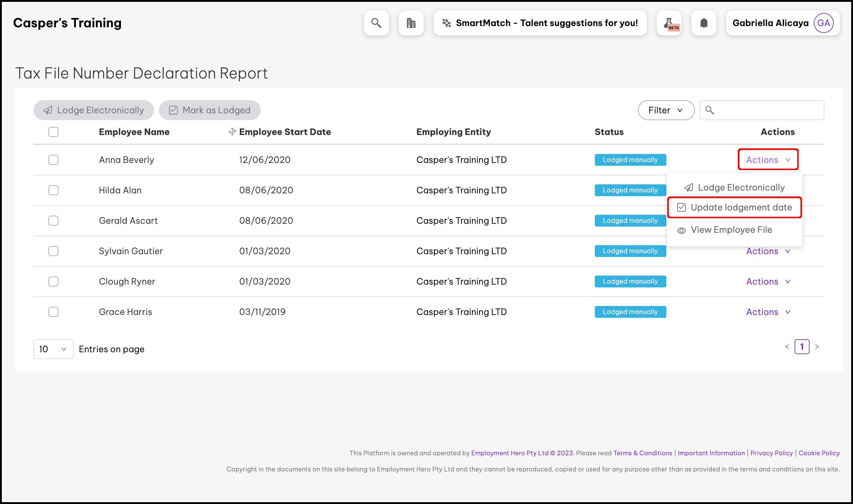The image size is (853, 504).
Task: Click the organisation building icon
Action: point(411,23)
